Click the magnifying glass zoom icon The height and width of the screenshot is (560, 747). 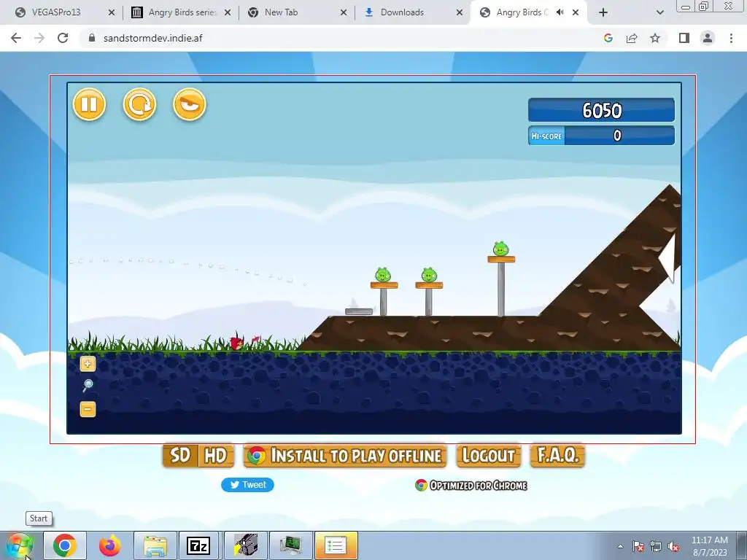point(88,385)
